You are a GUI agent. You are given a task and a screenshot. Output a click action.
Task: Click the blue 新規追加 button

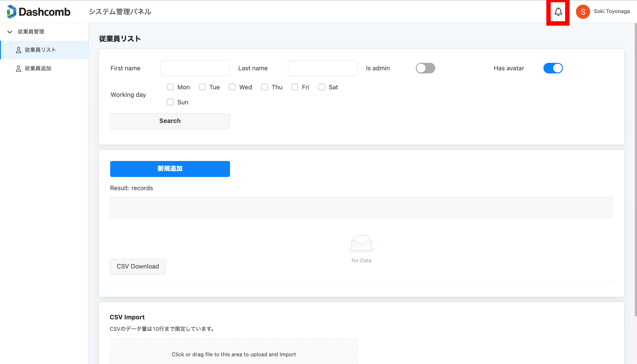(x=170, y=169)
